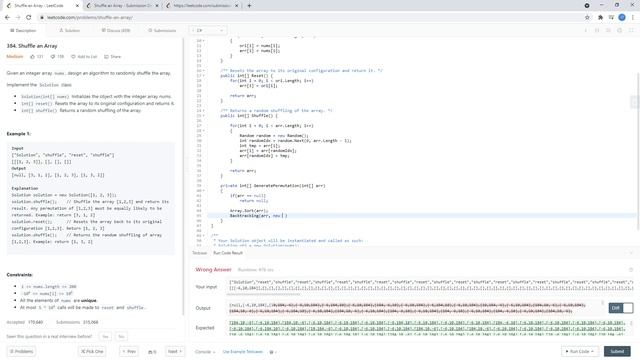Viewport: 640px width, 360px height.
Task: Click the Constraints heading
Action: (20, 275)
